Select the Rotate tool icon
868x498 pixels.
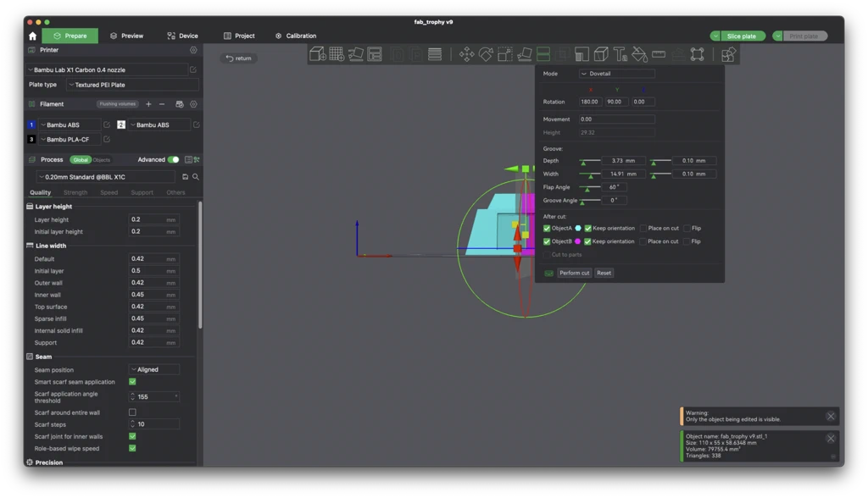486,54
